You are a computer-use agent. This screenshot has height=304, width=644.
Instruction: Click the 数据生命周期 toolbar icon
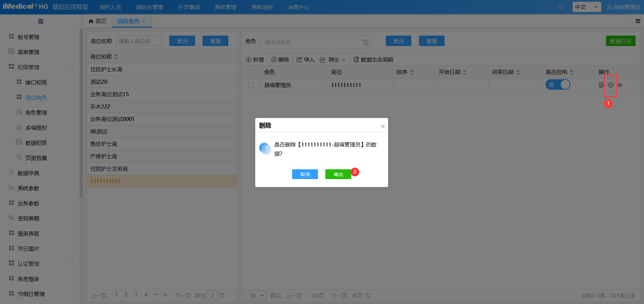356,59
